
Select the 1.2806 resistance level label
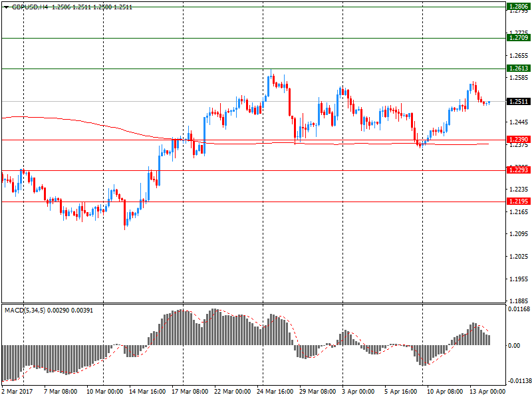pos(519,7)
